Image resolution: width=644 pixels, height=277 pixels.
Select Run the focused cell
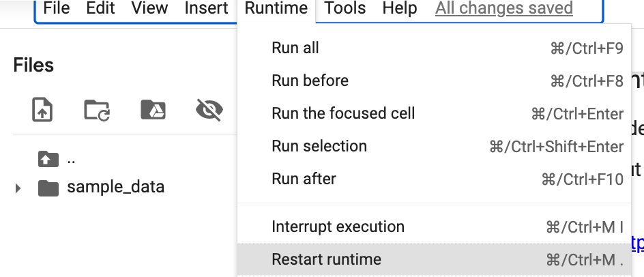[x=434, y=113]
